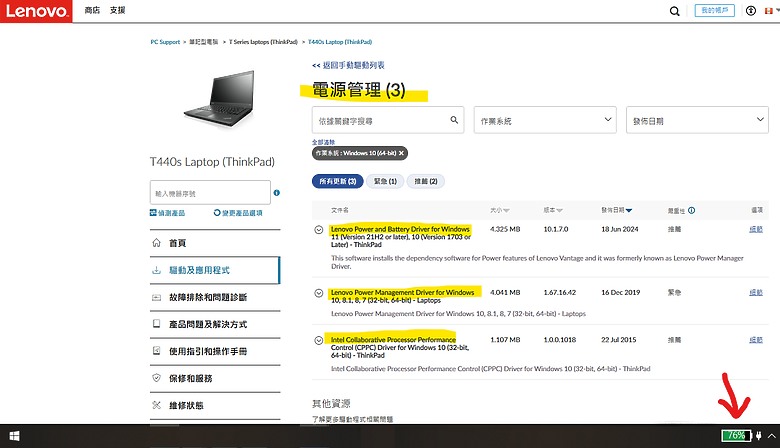Viewport: 780px width, 448px height.
Task: Open options link for Power Management Driver
Action: pyautogui.click(x=756, y=292)
